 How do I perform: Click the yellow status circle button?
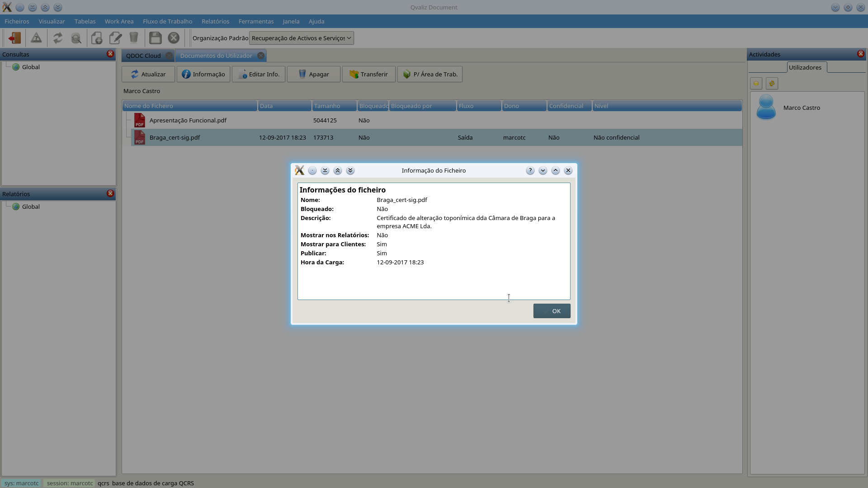[756, 84]
